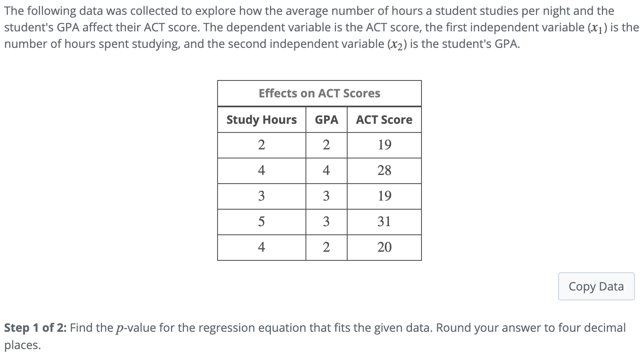
Task: Click ACT score value 31
Action: (384, 222)
